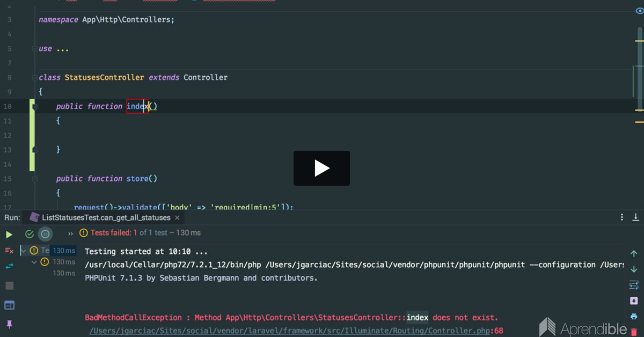Click rerun failed tests icon
This screenshot has height=337, width=644.
click(9, 251)
